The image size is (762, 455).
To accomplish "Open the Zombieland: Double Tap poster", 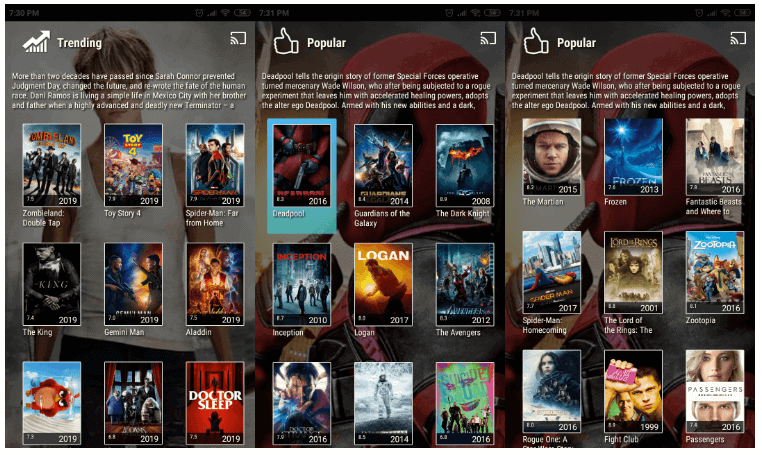I will pyautogui.click(x=52, y=165).
